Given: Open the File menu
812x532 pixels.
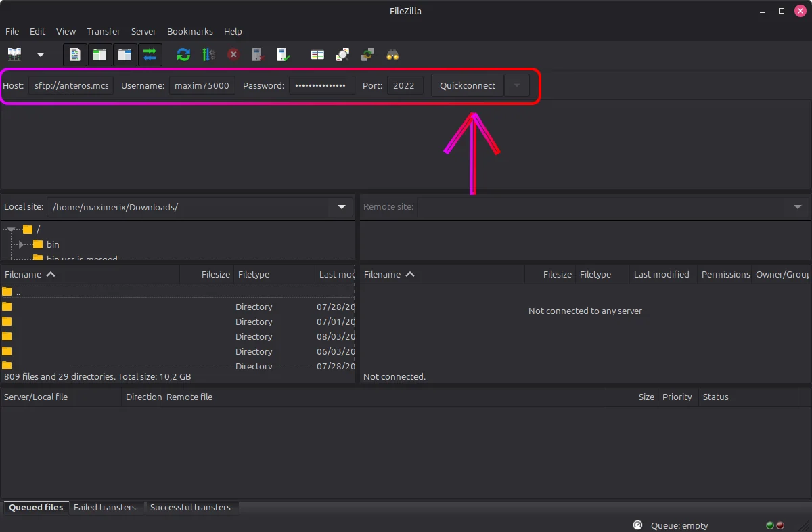Looking at the screenshot, I should [x=12, y=31].
